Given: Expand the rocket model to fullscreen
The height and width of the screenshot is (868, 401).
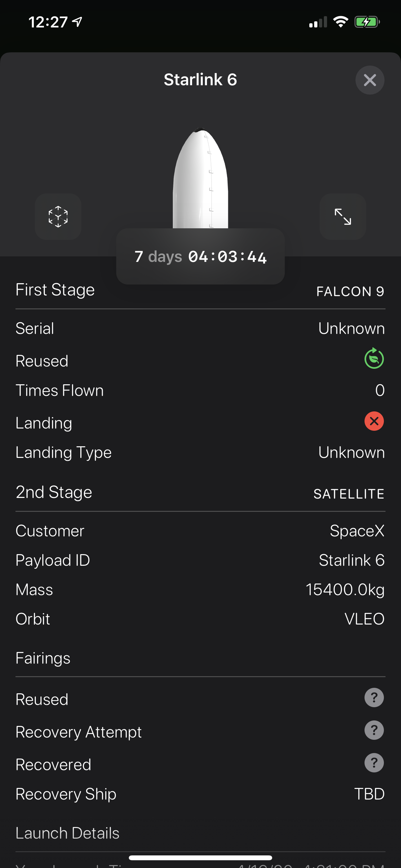Looking at the screenshot, I should 342,217.
